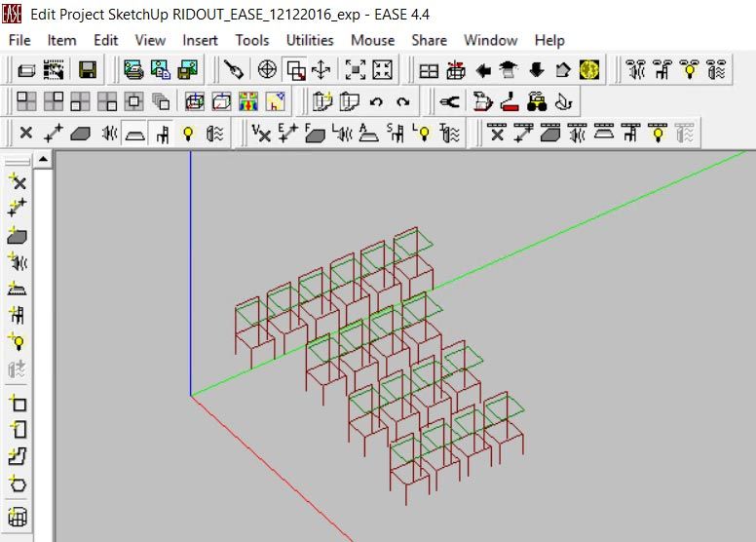Click the V vertex labels icon
756x542 pixels.
pos(261,134)
